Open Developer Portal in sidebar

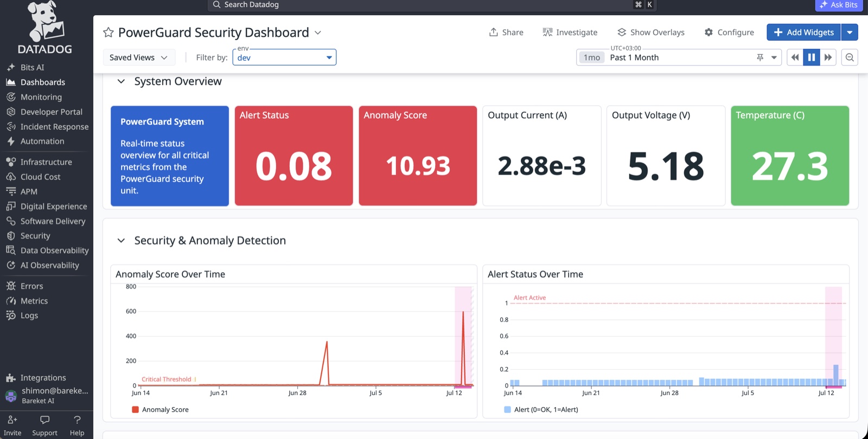(51, 112)
